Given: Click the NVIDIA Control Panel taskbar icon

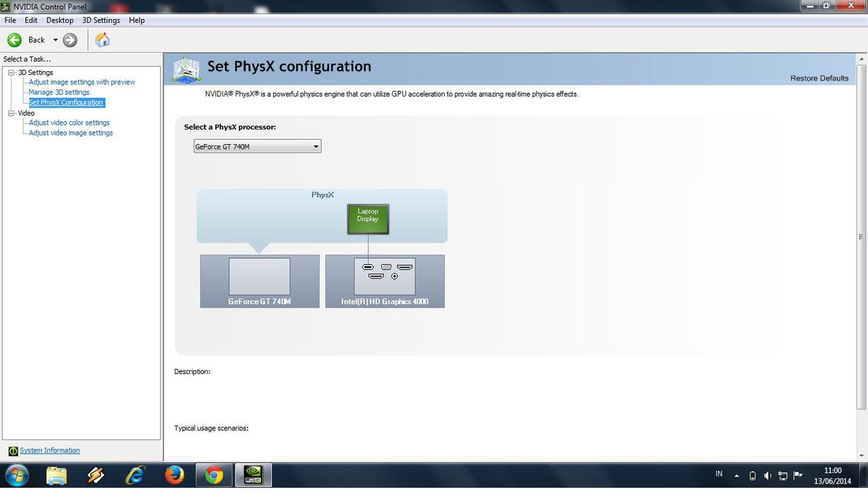Looking at the screenshot, I should tap(253, 475).
